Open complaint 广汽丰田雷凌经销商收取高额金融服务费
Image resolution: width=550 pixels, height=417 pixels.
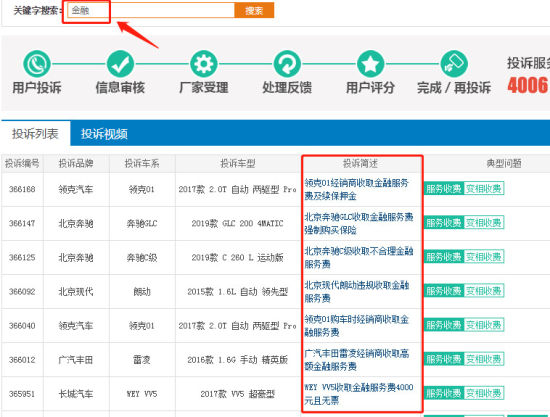pos(357,359)
